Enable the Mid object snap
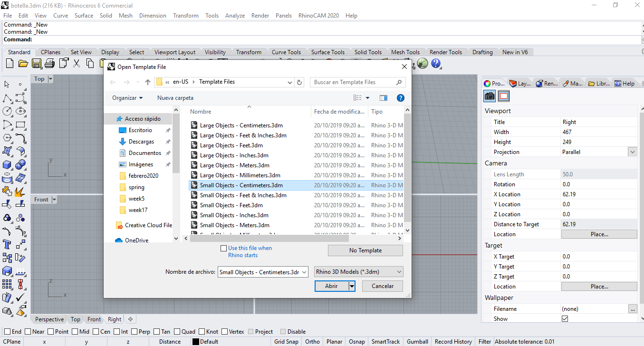 [75, 332]
